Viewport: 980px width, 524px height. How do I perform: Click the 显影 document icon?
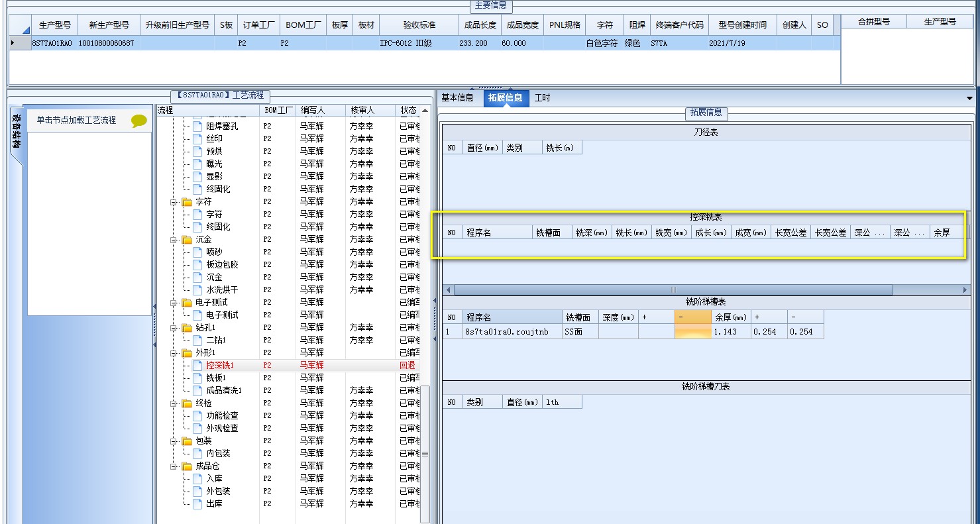197,176
